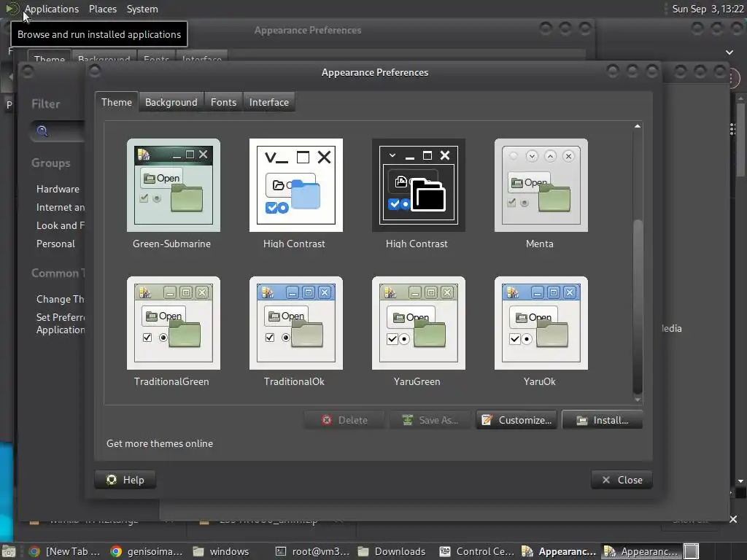
Task: Click the theme list vertical scrollbar handle
Action: coord(638,307)
